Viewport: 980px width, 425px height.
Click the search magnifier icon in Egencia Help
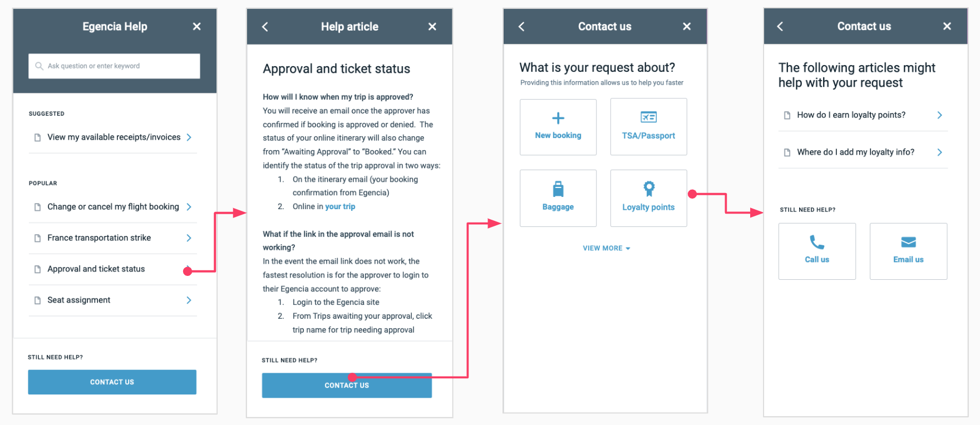pyautogui.click(x=39, y=66)
